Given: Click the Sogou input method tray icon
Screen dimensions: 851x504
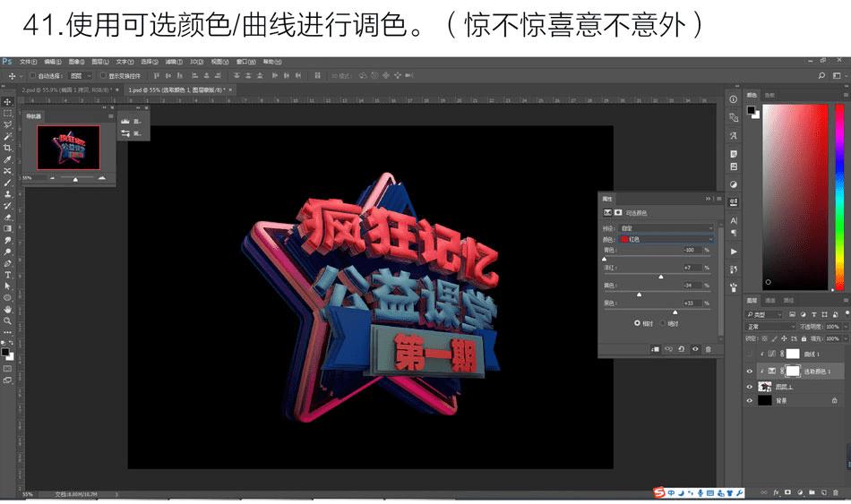Looking at the screenshot, I should [x=659, y=492].
